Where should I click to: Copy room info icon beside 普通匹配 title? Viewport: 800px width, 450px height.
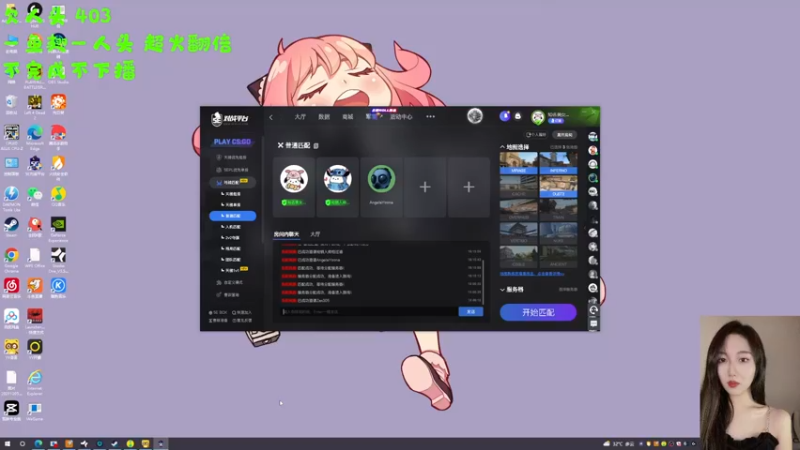coord(316,146)
